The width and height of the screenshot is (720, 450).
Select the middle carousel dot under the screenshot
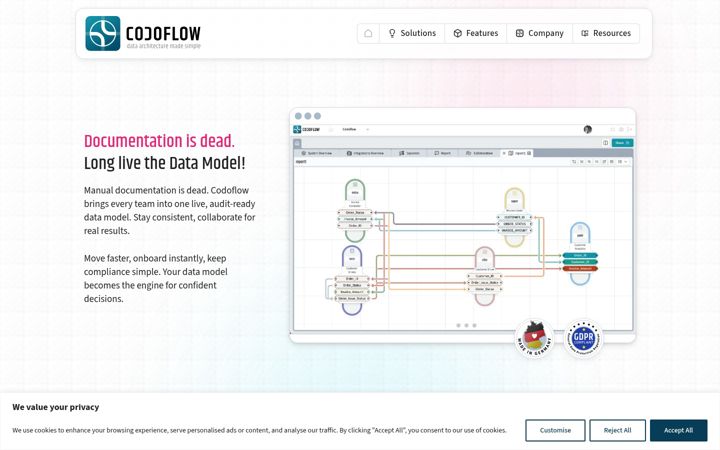coord(466,325)
